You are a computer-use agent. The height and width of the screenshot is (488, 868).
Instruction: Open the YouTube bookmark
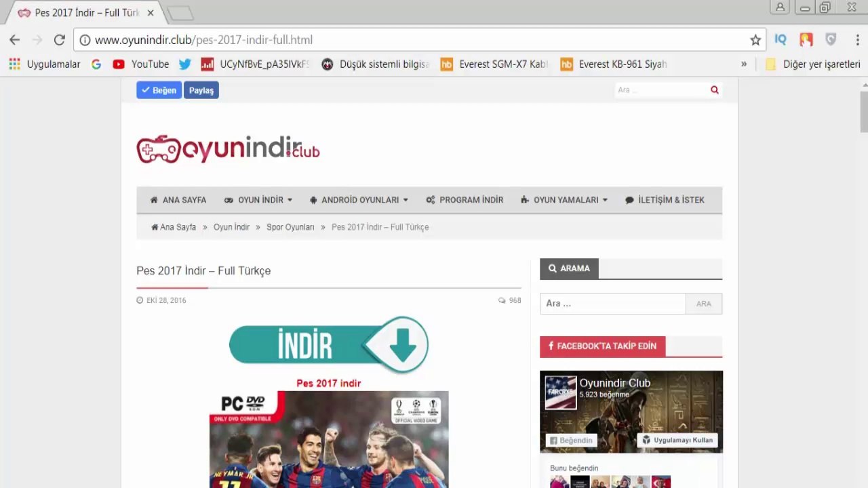(141, 64)
